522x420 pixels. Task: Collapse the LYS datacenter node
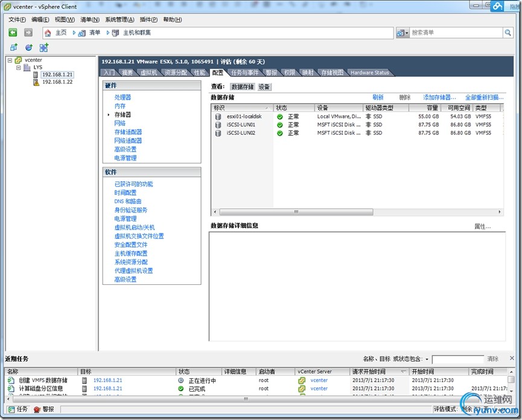[19, 67]
